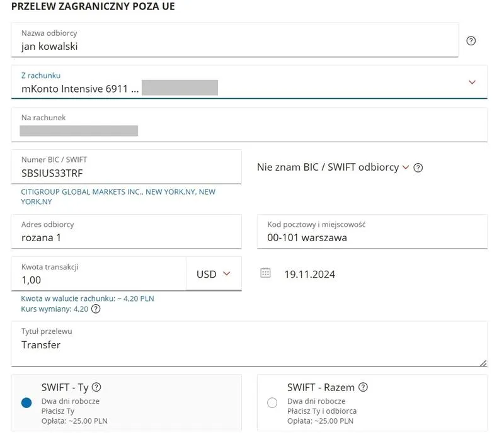504x437 pixels.
Task: Focus the Numer BIC / SWIFT field
Action: pos(126,173)
